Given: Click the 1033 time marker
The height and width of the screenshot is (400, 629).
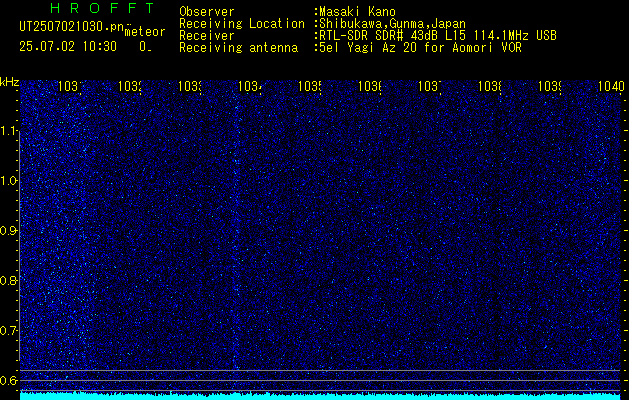Looking at the screenshot, I should coord(190,86).
